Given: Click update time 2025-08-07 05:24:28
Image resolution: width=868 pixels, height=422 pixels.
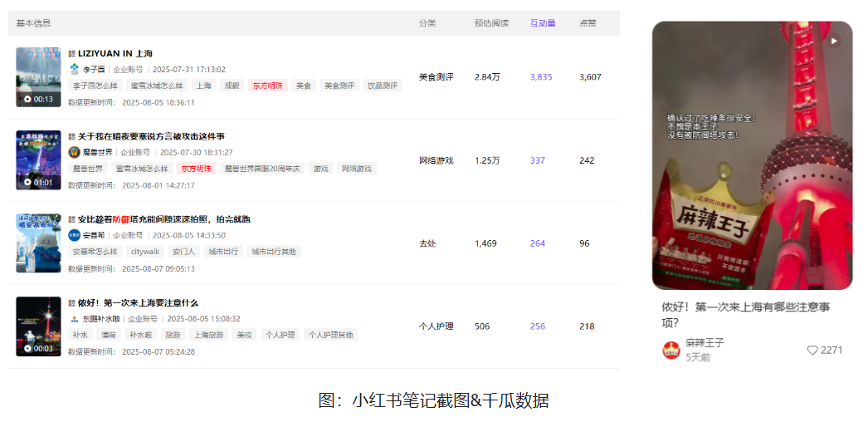Looking at the screenshot, I should [158, 351].
